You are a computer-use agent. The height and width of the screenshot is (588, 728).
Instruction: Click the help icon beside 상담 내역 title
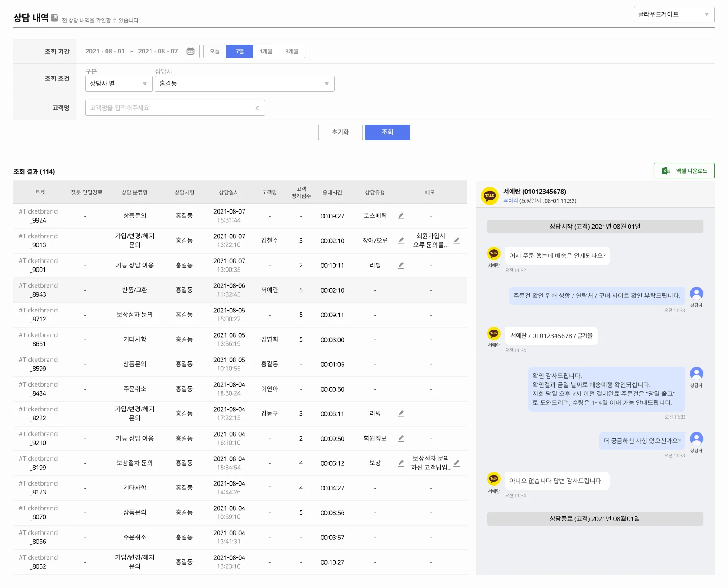(54, 18)
